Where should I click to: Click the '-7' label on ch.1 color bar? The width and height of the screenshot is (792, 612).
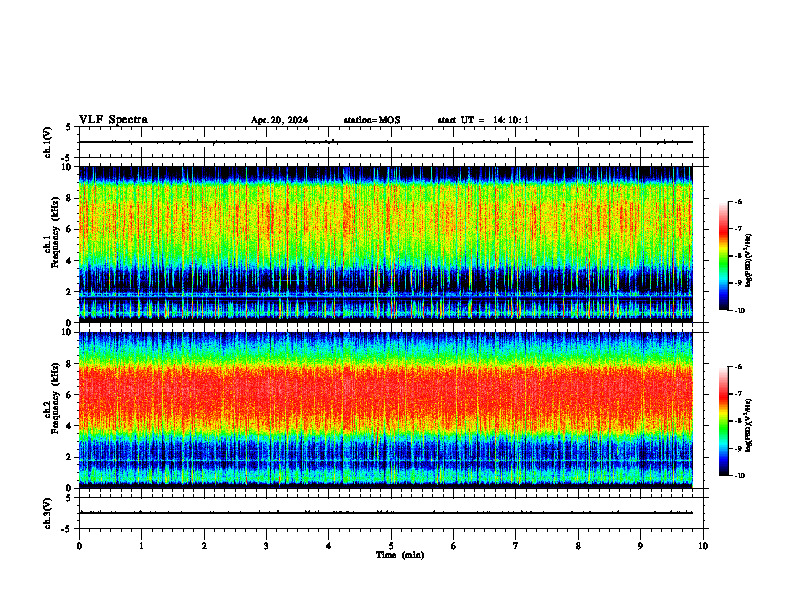click(x=738, y=229)
